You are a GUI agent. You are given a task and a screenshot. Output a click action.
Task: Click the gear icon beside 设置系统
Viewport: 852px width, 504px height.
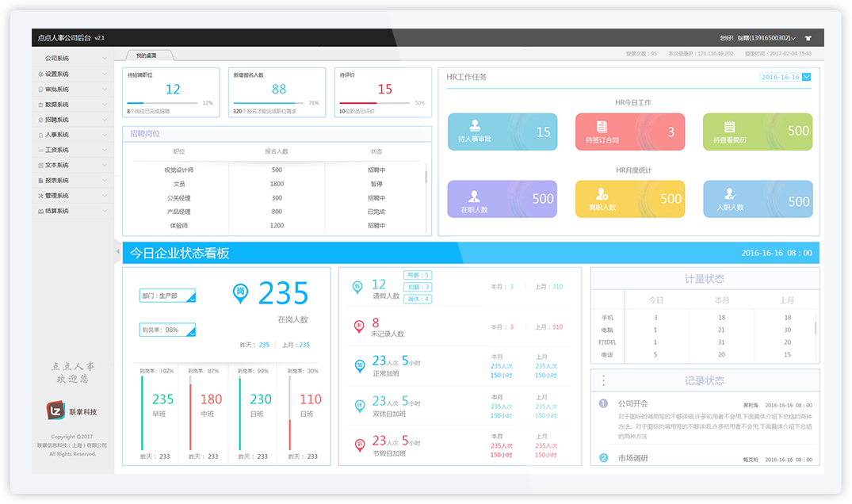(40, 74)
